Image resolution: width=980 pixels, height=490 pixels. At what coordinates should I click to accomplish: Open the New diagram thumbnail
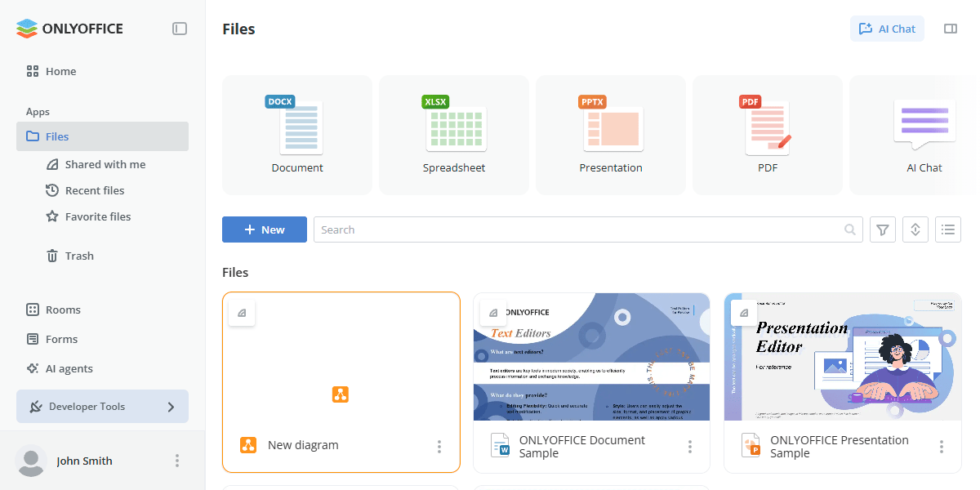coord(341,357)
